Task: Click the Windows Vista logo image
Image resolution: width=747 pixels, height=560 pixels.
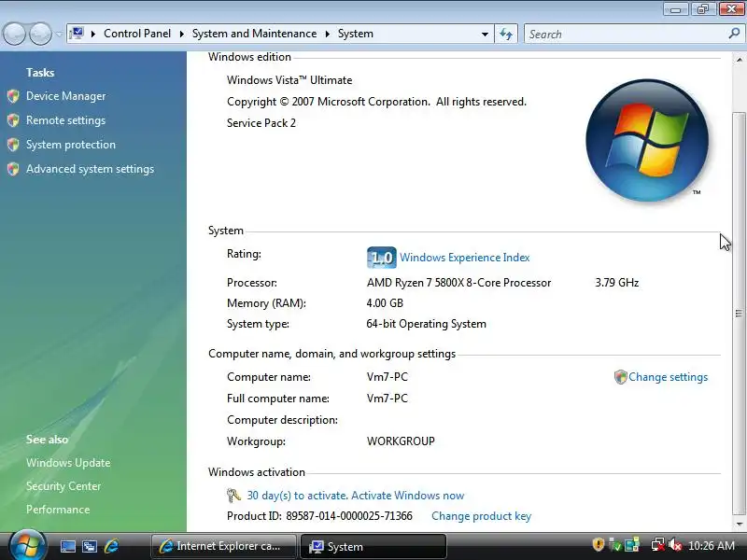Action: click(647, 141)
